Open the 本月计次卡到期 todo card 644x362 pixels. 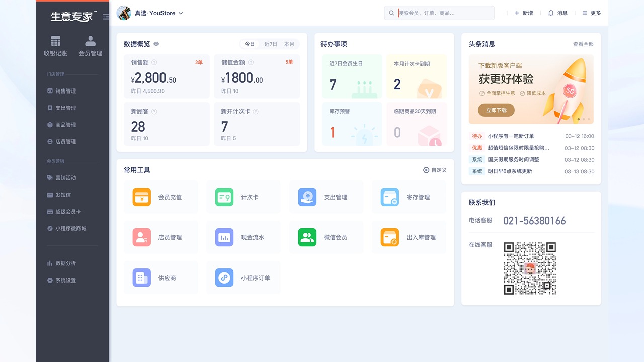click(x=416, y=76)
